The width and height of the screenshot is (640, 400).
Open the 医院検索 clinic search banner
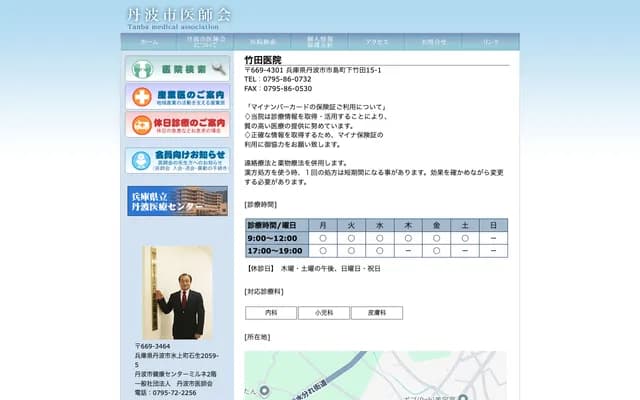[x=177, y=69]
